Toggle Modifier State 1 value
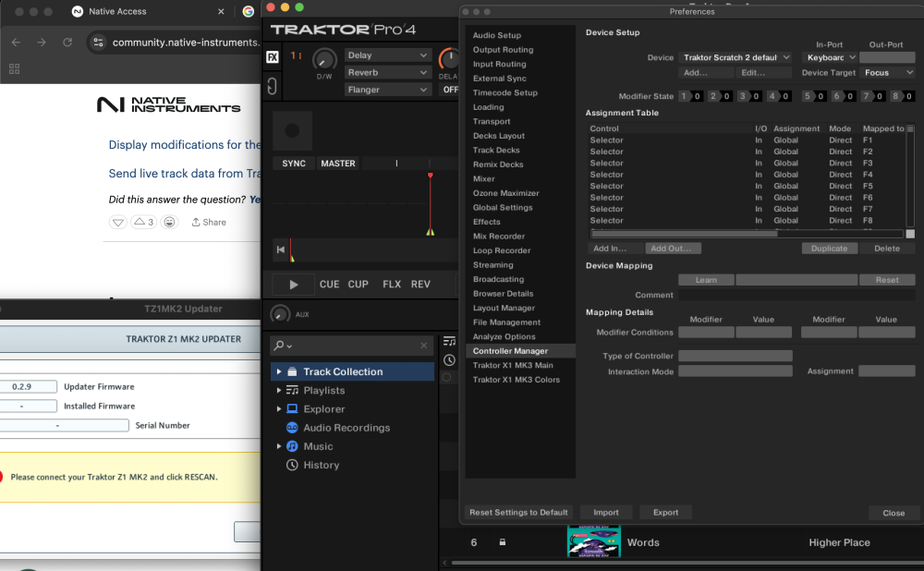The height and width of the screenshot is (571, 924). pyautogui.click(x=697, y=96)
